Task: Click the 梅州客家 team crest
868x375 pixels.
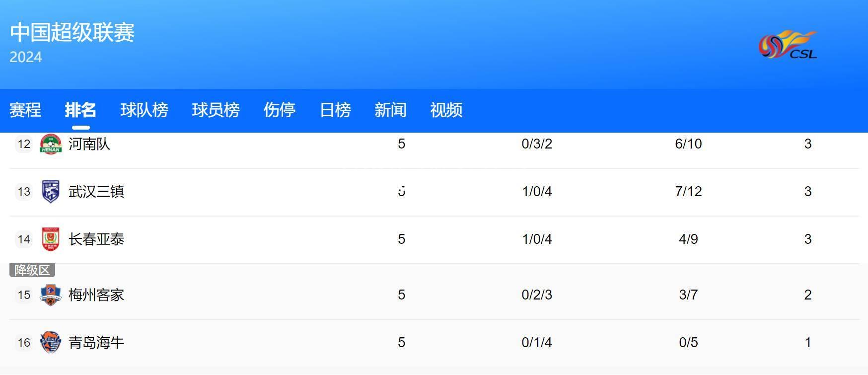Action: click(51, 295)
